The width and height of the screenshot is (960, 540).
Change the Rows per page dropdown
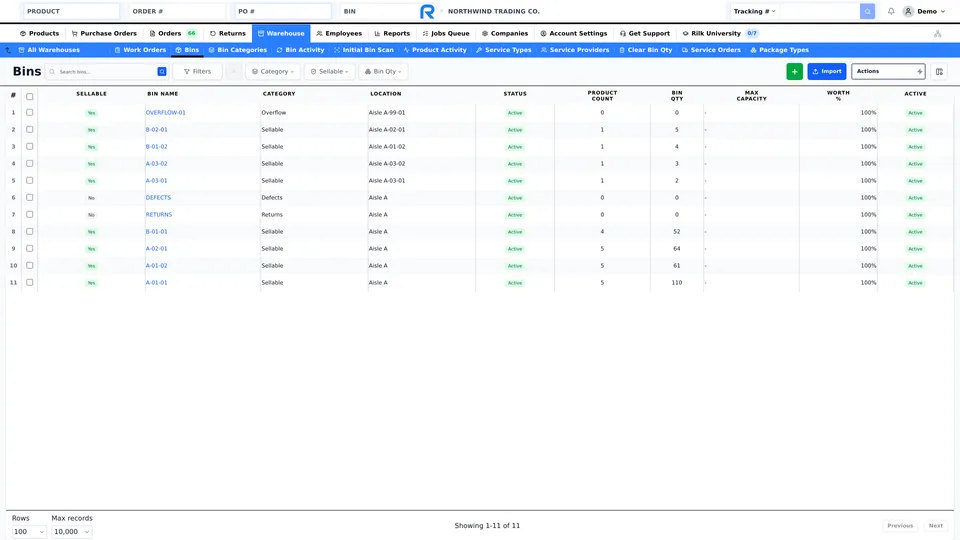[x=29, y=531]
